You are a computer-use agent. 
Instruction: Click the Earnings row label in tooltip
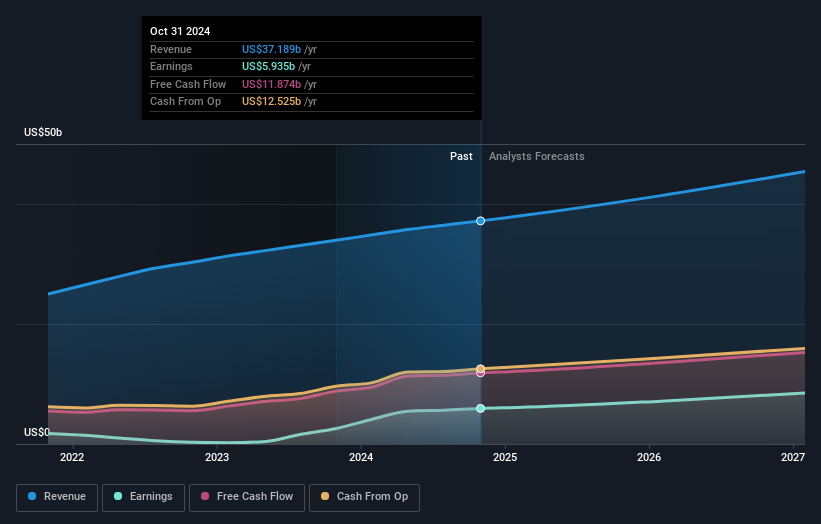coord(171,66)
